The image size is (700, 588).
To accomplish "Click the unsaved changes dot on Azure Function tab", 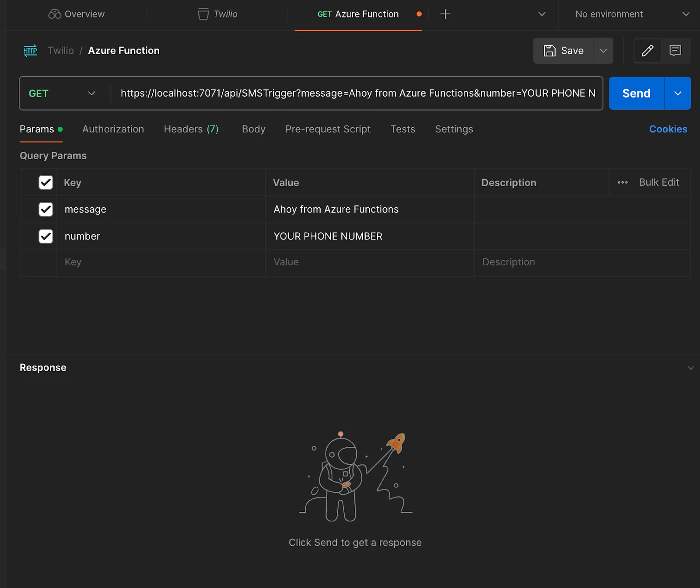I will (x=419, y=14).
